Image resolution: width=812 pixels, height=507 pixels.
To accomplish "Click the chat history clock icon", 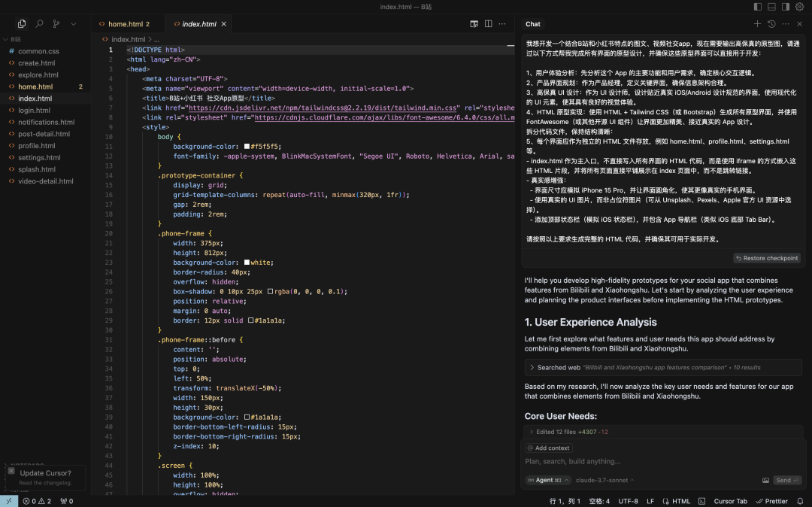I will pos(771,24).
